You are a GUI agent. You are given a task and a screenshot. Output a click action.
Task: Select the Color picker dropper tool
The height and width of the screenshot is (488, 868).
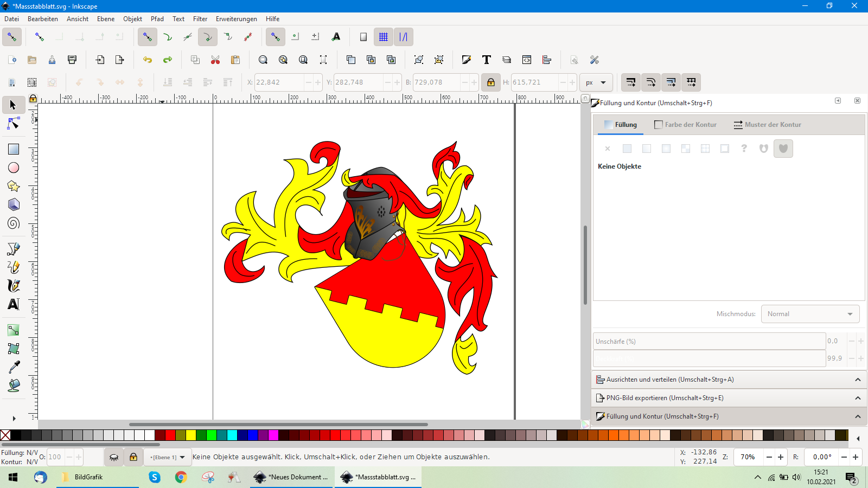click(x=14, y=367)
